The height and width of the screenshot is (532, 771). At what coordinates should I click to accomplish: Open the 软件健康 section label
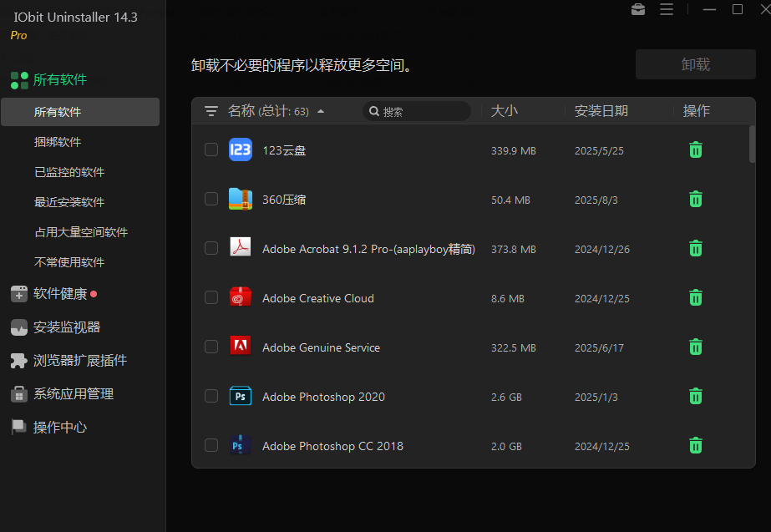tap(60, 293)
